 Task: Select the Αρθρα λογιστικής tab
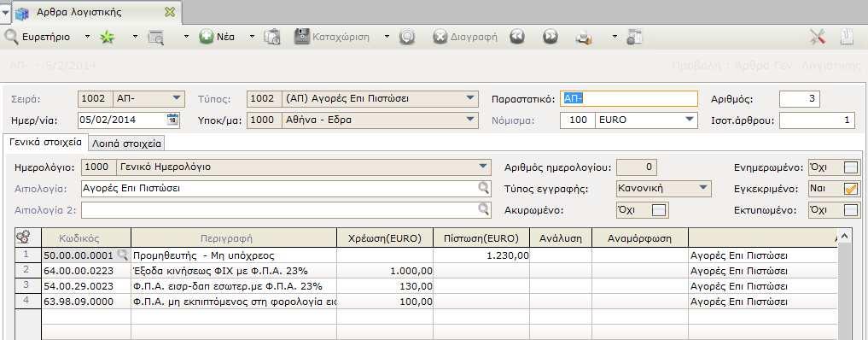pyautogui.click(x=79, y=12)
